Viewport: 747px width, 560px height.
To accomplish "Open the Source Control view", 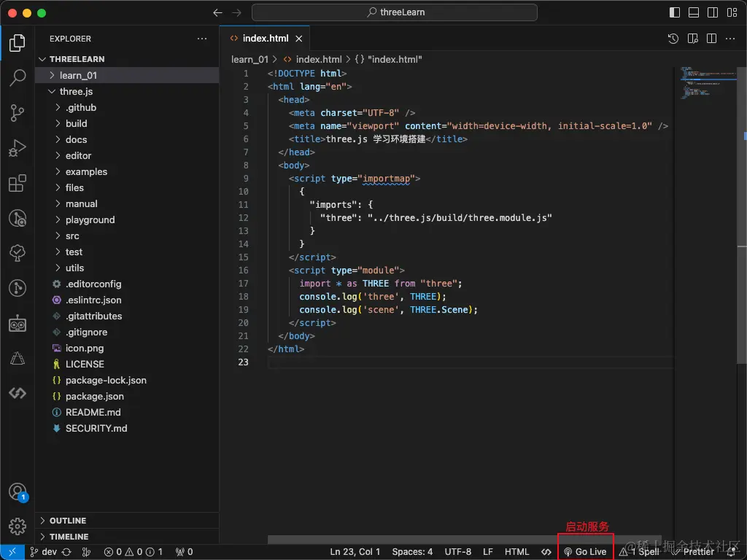I will [18, 113].
